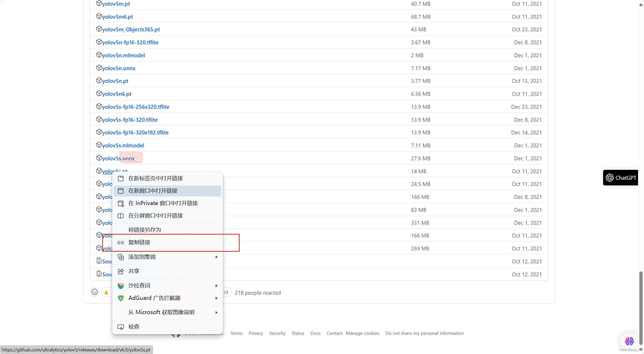644x354 pixels.
Task: Click the InPrivate window icon in menu
Action: [121, 204]
